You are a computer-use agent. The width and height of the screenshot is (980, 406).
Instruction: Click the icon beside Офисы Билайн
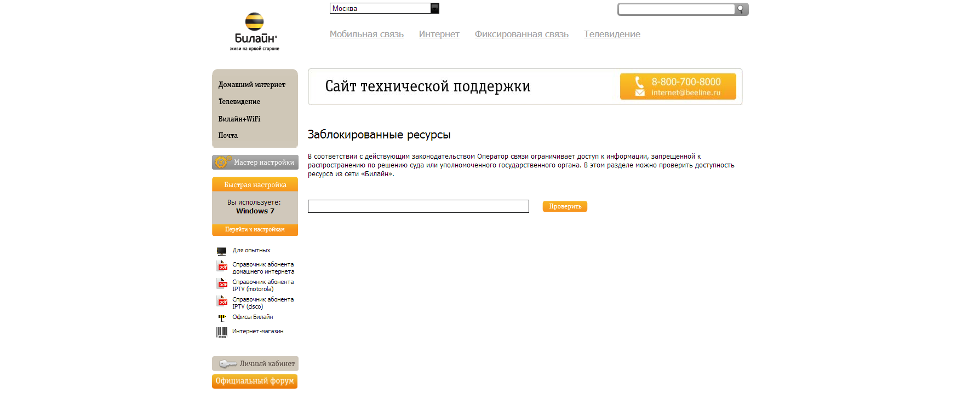coord(222,317)
